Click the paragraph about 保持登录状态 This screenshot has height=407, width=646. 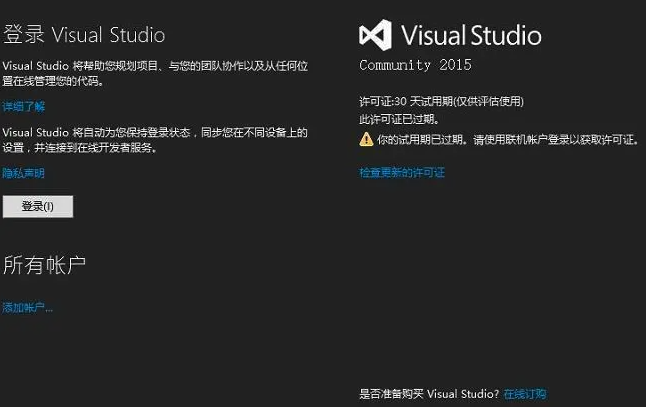[155, 140]
